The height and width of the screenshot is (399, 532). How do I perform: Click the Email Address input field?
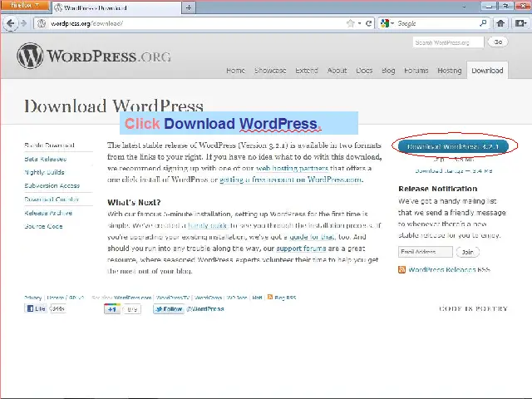click(426, 252)
